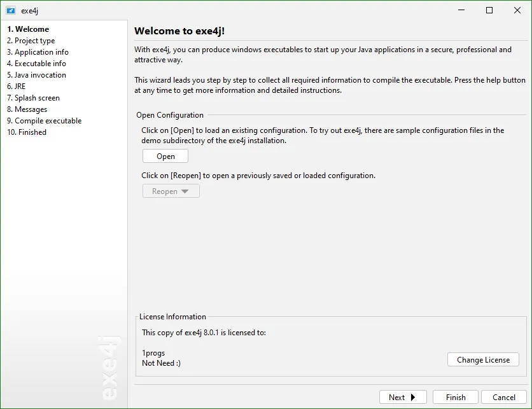Click the Next button arrow icon
Screen dimensions: 532x409
click(x=413, y=397)
